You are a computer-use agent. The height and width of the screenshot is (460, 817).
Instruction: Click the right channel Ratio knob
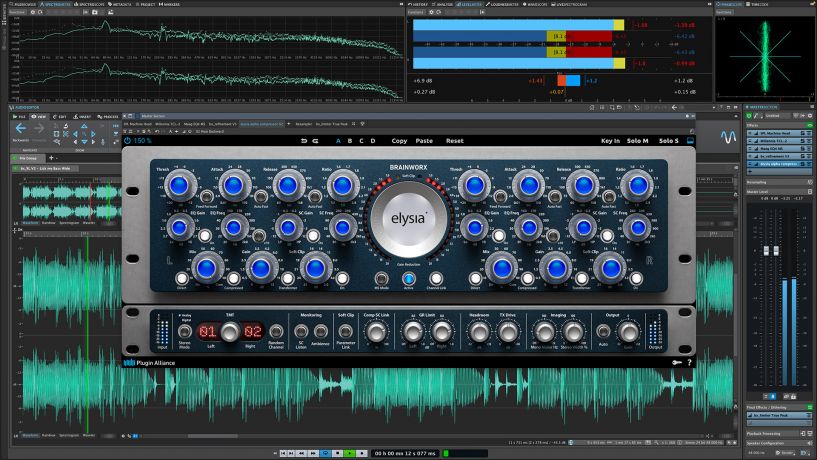click(x=638, y=185)
